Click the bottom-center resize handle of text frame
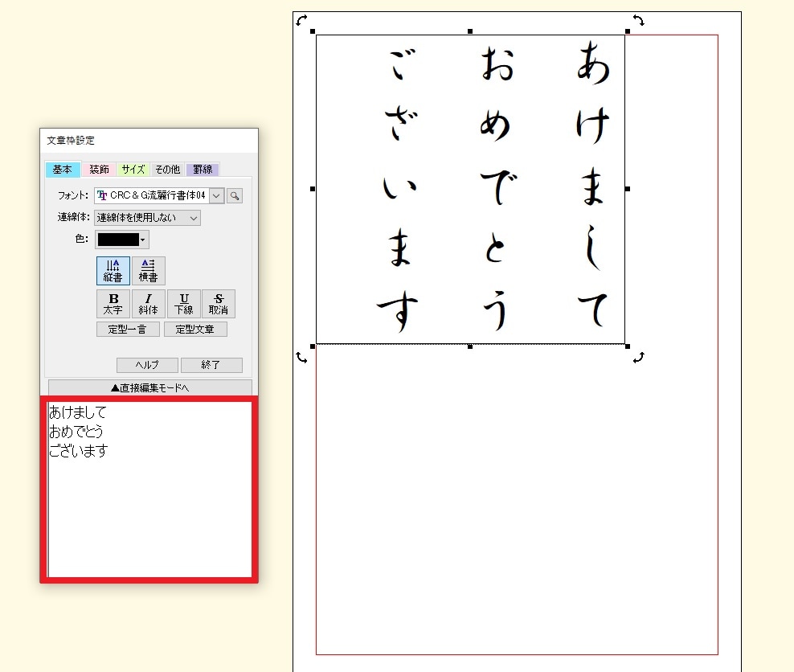 coord(470,346)
